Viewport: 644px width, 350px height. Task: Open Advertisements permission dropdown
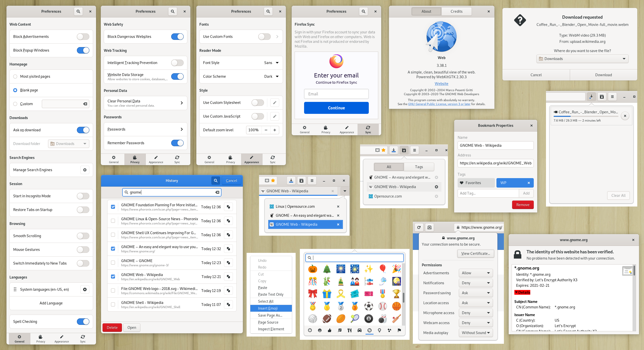coord(476,273)
